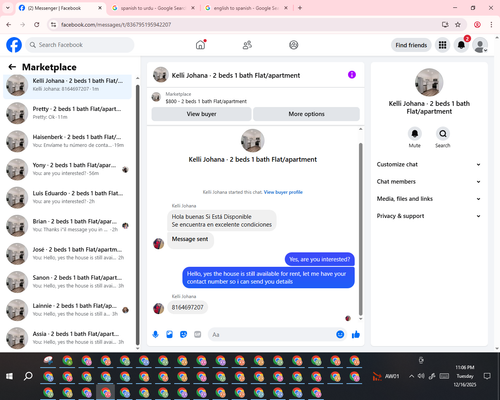Click the conversation list scrollbar
This screenshot has width=500, height=400.
click(x=138, y=215)
